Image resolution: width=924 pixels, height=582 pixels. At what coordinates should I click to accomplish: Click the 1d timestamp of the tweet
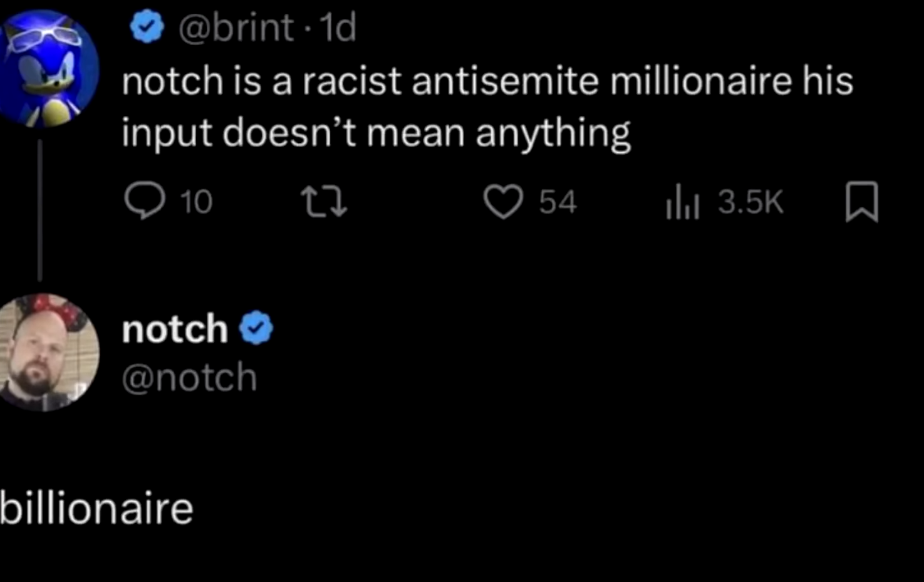338,28
